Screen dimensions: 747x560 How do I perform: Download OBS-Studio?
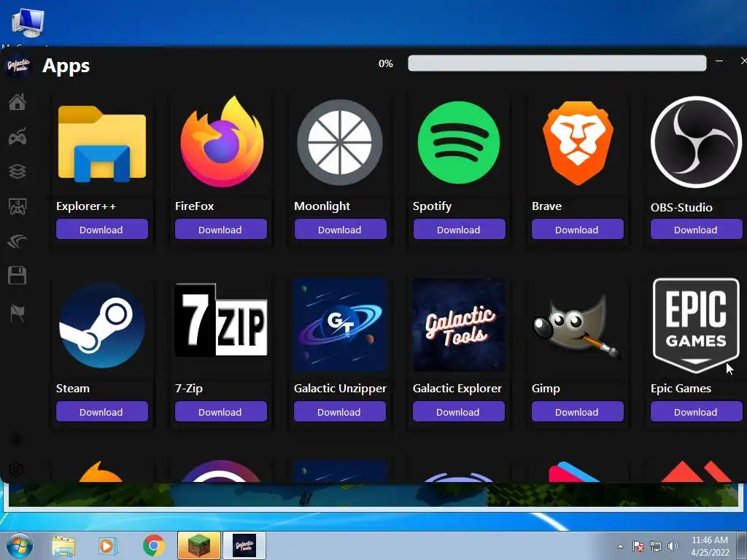[x=697, y=230]
